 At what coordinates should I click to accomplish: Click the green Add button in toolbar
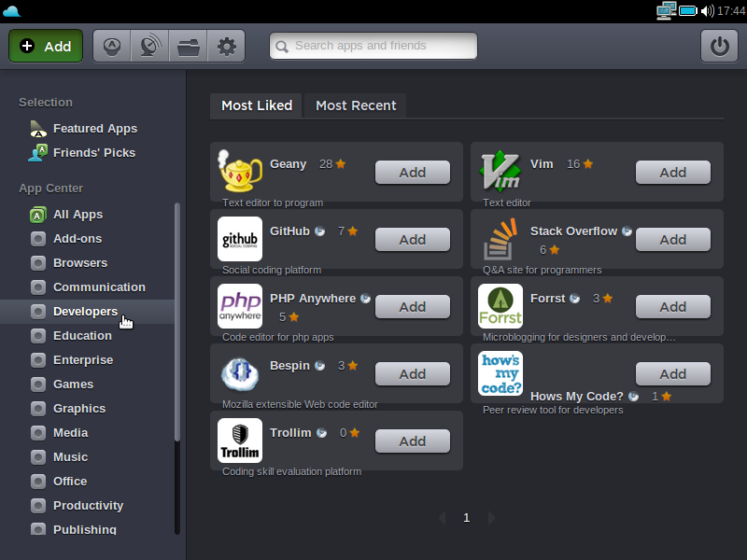[46, 46]
